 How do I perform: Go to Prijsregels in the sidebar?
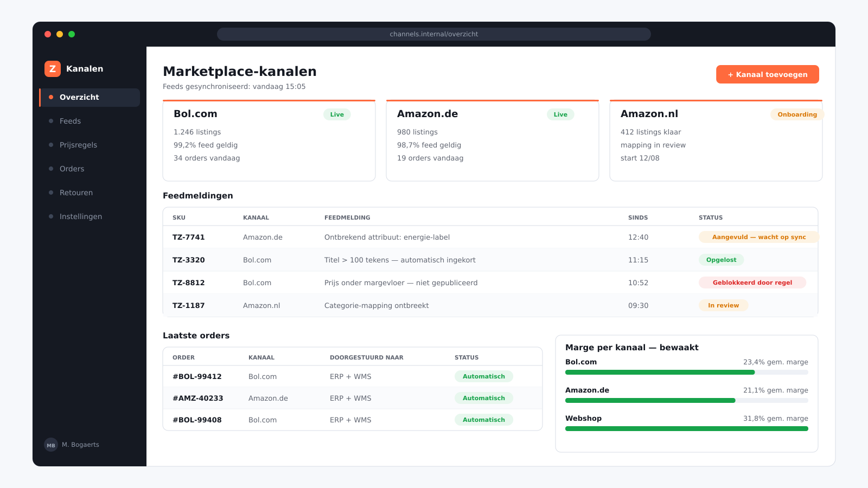(90, 145)
